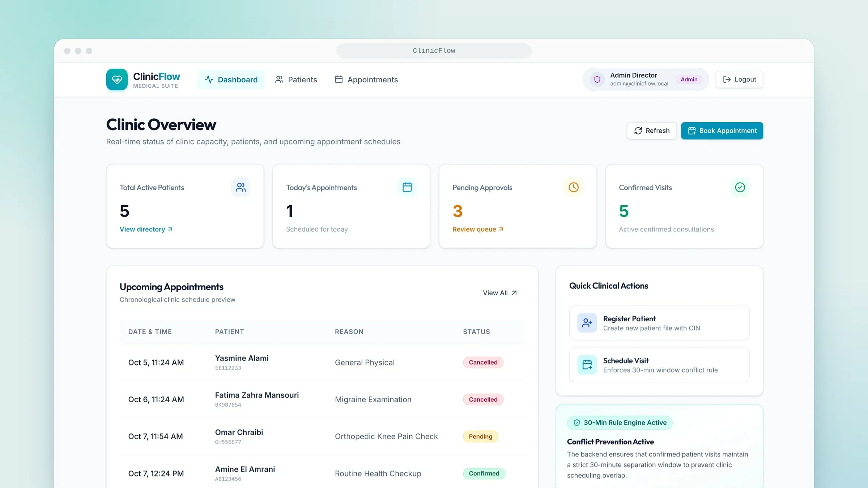868x488 pixels.
Task: Open the View directory link
Action: click(x=146, y=229)
